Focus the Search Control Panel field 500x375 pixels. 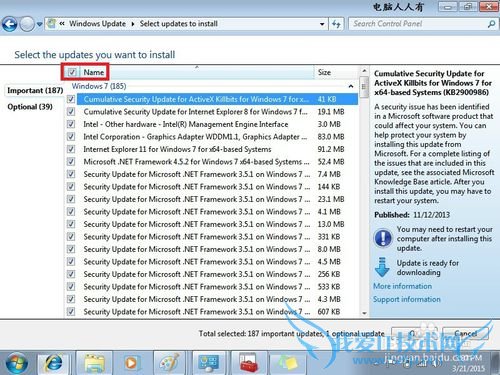click(418, 24)
